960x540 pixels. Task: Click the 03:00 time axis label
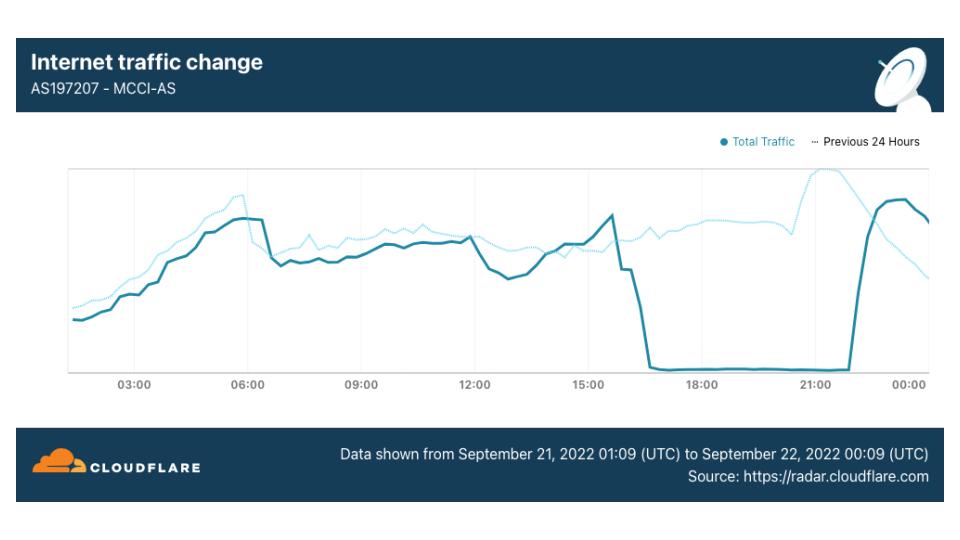pos(134,386)
